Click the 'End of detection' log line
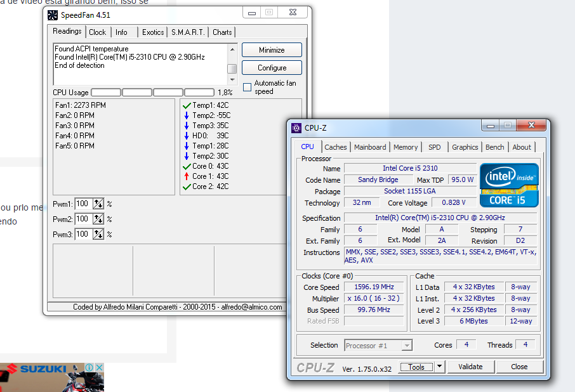This screenshot has width=575, height=392. point(79,65)
